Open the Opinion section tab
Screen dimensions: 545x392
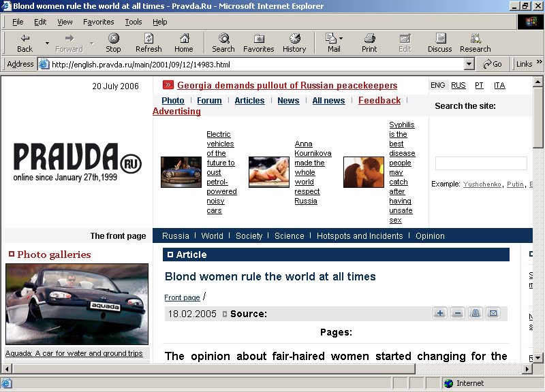(430, 235)
